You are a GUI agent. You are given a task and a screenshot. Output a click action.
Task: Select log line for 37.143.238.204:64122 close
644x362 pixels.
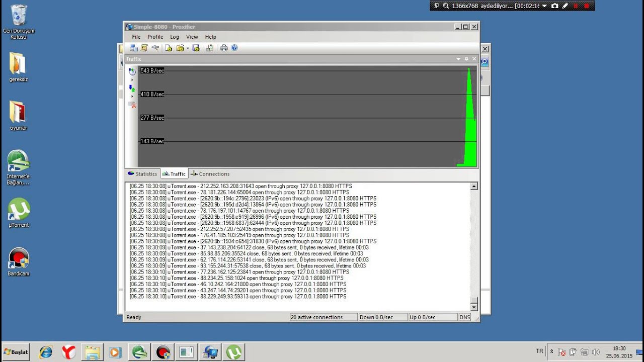coord(249,247)
